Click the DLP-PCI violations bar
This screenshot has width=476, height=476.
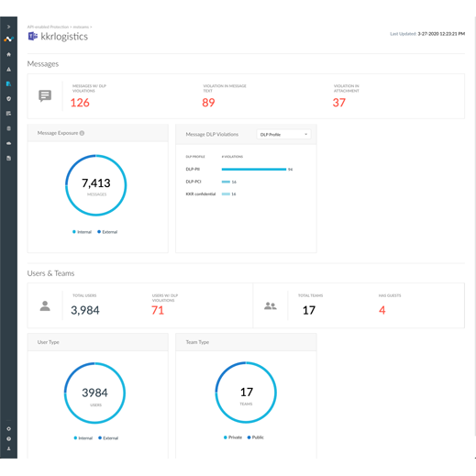(x=226, y=182)
